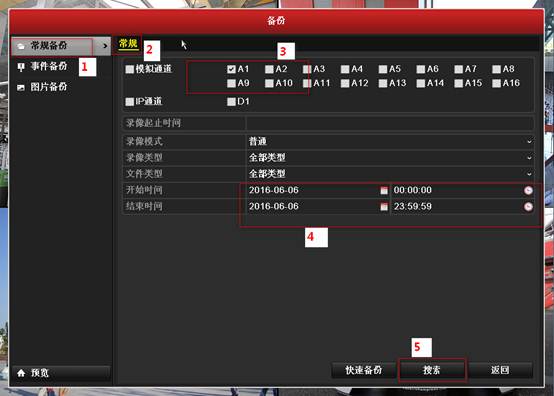Viewport: 554px width, 396px height.
Task: Click the start date field 2016-06-06
Action: coord(317,190)
